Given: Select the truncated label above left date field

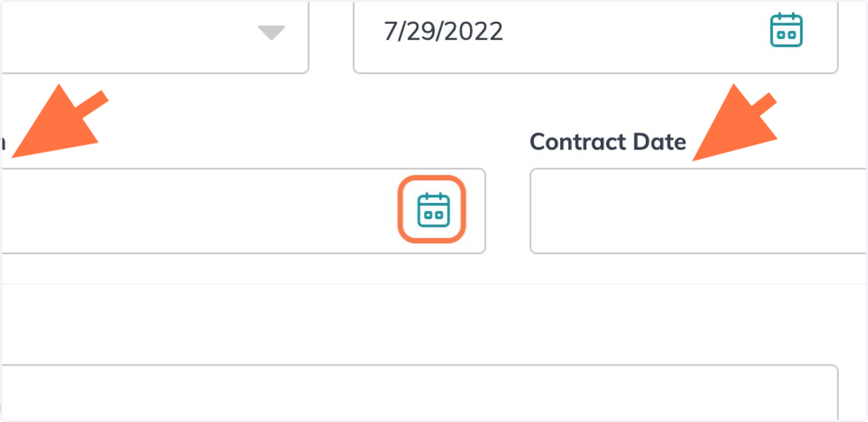Looking at the screenshot, I should pos(3,142).
